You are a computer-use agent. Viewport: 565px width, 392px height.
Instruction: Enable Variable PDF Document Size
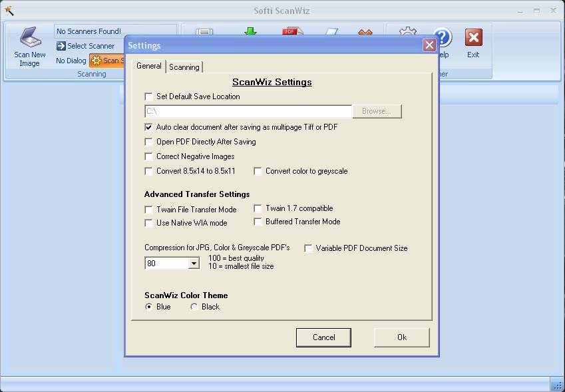pos(308,248)
